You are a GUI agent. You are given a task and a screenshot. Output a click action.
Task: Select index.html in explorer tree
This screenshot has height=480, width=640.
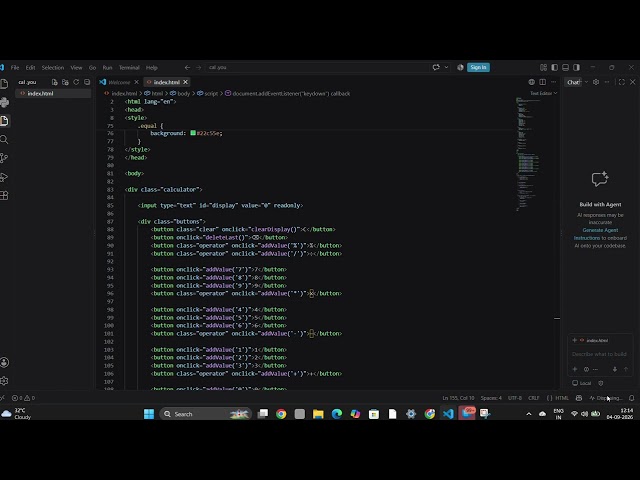tap(53, 93)
